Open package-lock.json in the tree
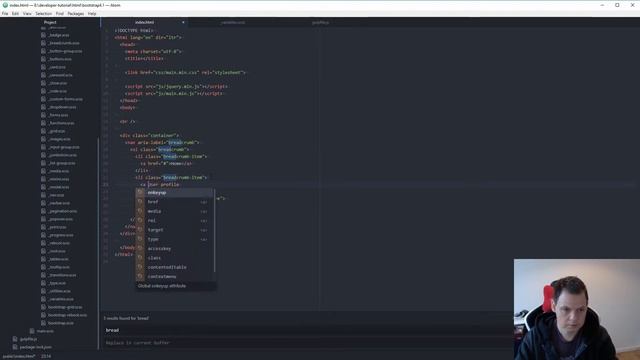The image size is (640, 360). [x=36, y=347]
